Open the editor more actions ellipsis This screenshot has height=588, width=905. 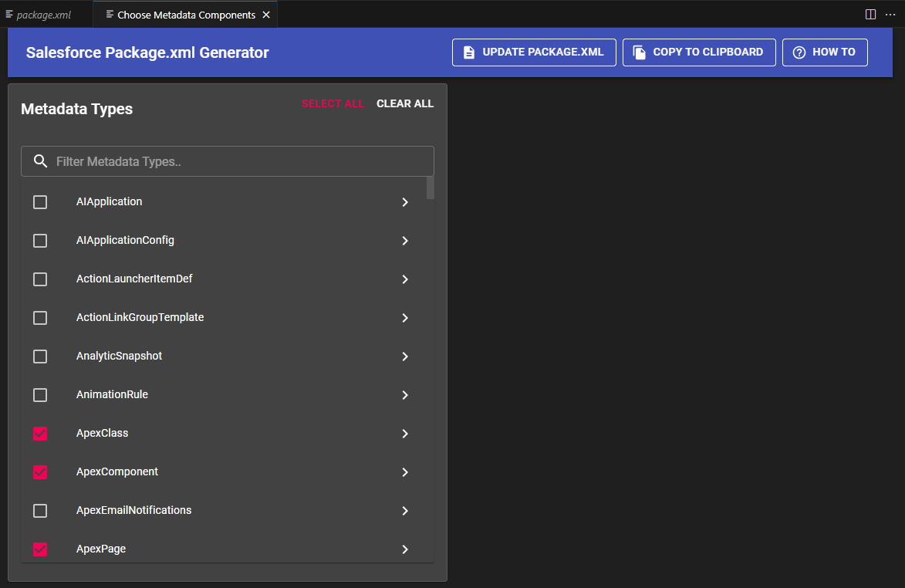point(890,15)
